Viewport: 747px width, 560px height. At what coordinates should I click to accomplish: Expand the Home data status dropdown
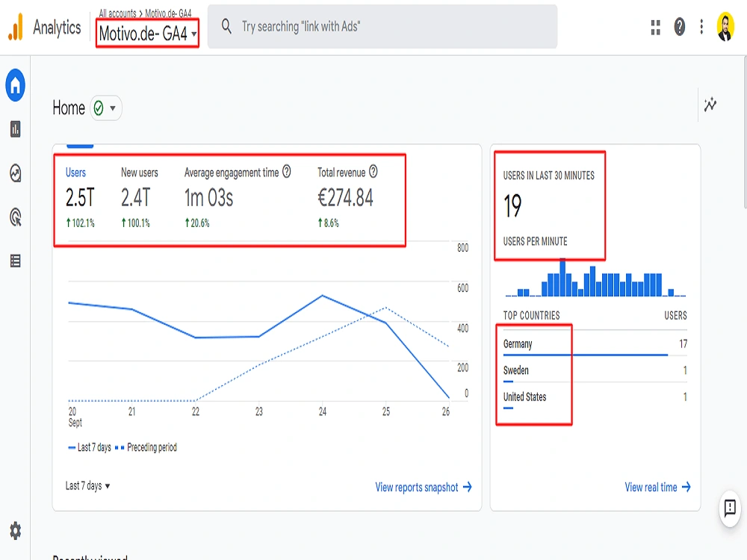pos(106,108)
